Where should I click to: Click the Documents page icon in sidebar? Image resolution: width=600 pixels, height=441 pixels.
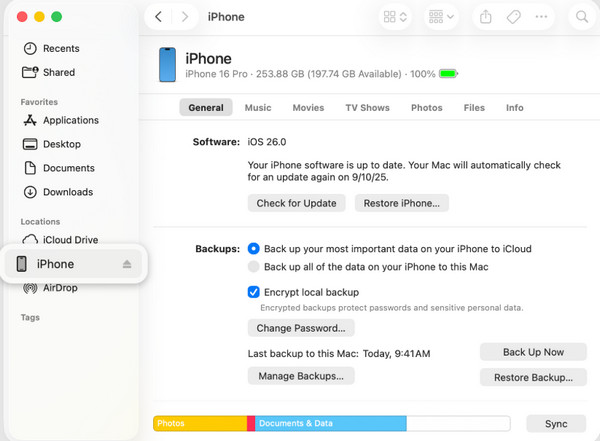coord(30,168)
